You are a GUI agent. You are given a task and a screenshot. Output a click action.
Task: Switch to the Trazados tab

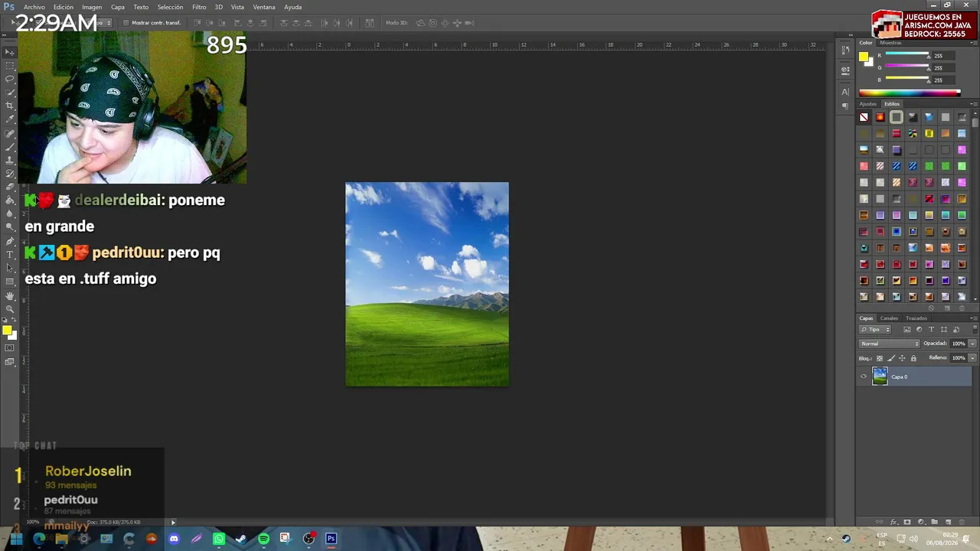pos(916,318)
